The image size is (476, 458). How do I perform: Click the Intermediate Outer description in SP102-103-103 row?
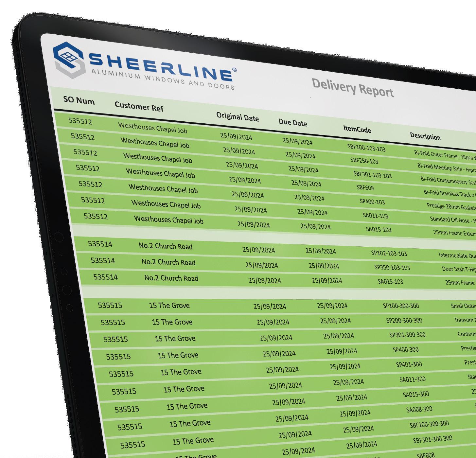point(457,255)
